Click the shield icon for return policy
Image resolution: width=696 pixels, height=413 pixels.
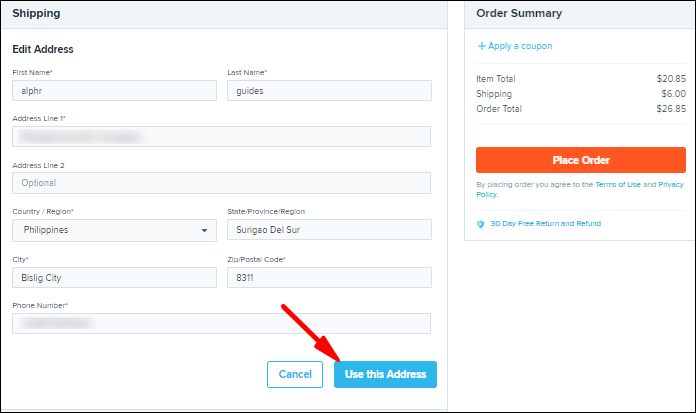(481, 224)
